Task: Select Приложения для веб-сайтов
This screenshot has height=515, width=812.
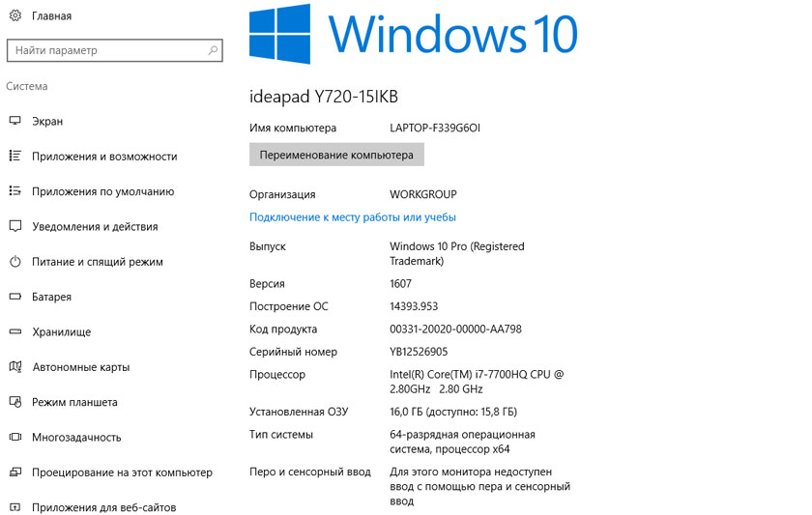Action: 104,508
